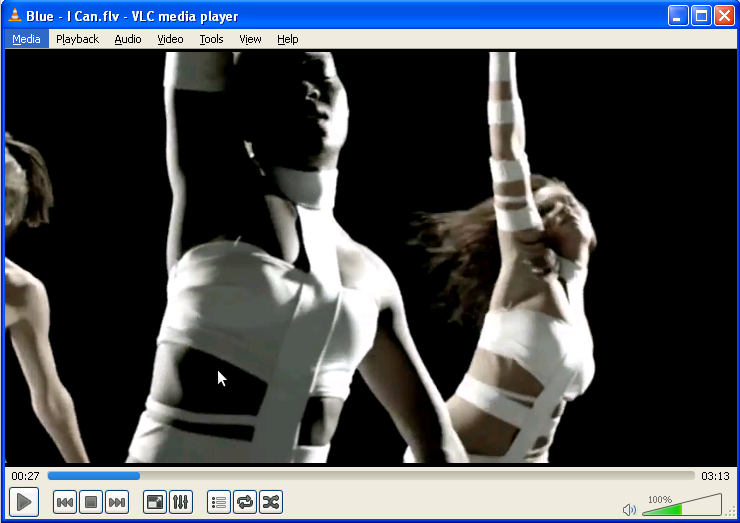Click the VLC cone icon in title bar
Viewport: 740px width, 523px height.
(15, 15)
